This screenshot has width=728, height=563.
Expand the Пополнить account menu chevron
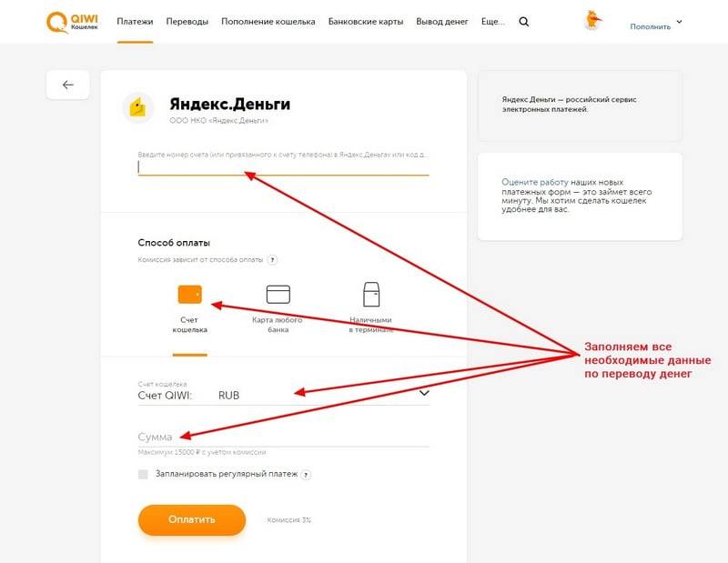click(679, 21)
